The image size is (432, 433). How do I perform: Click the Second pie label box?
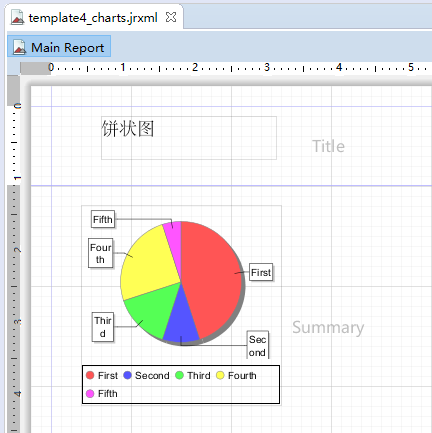click(x=257, y=345)
